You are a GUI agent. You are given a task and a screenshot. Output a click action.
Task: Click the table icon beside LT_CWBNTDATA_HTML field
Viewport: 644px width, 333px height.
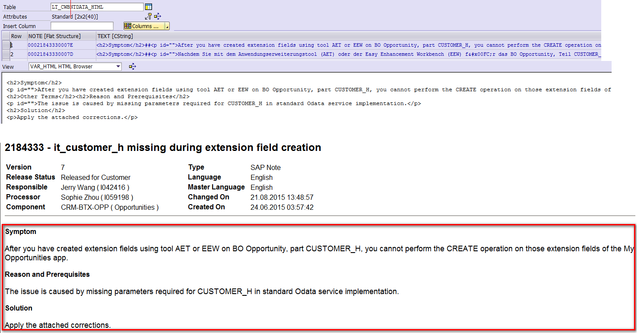coord(149,6)
